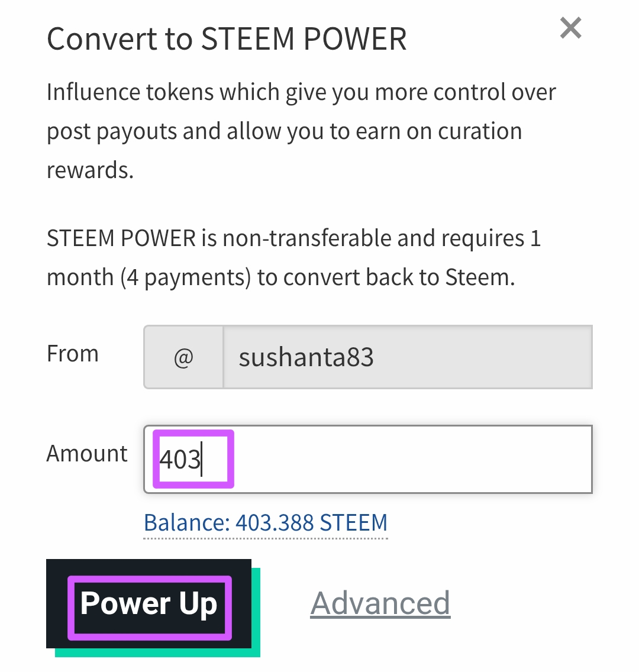Image resolution: width=639 pixels, height=672 pixels.
Task: Place cursor after 403 in Amount
Action: tap(201, 460)
